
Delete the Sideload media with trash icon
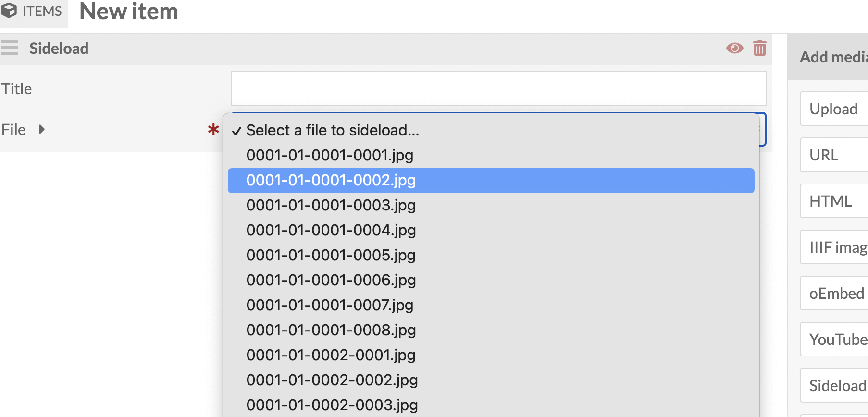point(759,48)
